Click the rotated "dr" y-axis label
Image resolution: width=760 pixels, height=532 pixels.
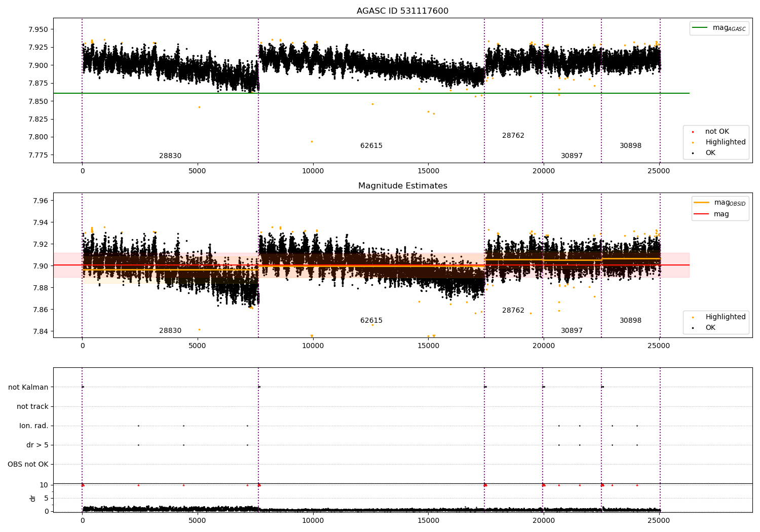click(x=33, y=499)
